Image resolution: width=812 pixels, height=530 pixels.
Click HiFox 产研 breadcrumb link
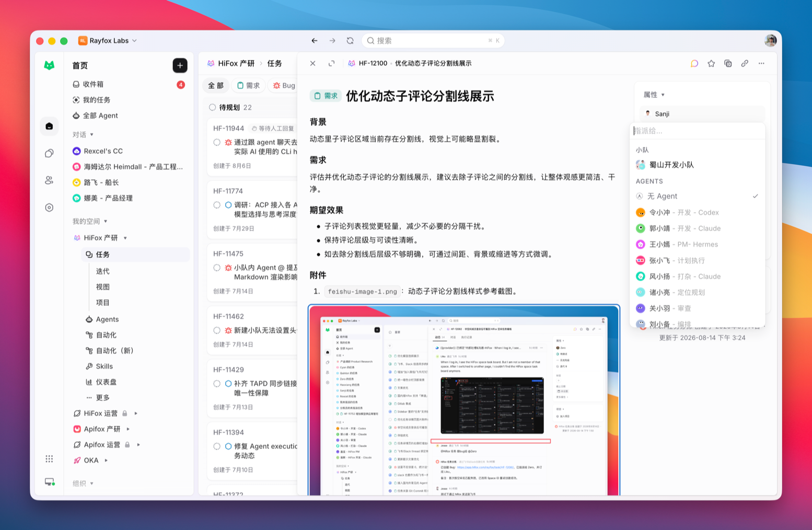tap(231, 63)
